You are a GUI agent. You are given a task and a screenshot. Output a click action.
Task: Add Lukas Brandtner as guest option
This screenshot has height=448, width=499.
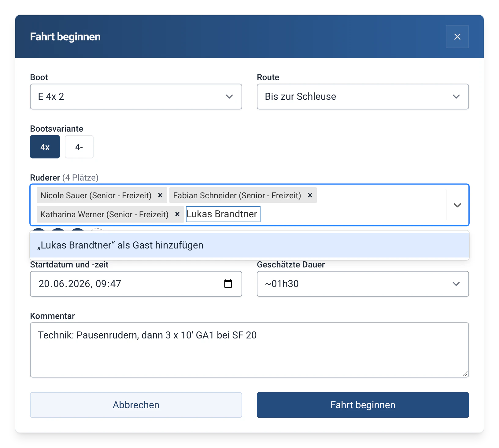pos(250,245)
